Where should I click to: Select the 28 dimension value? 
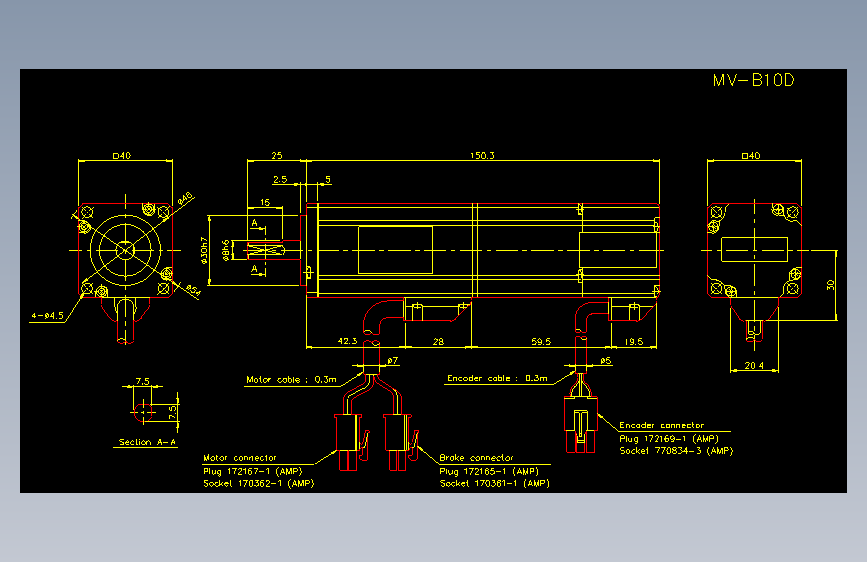point(438,341)
